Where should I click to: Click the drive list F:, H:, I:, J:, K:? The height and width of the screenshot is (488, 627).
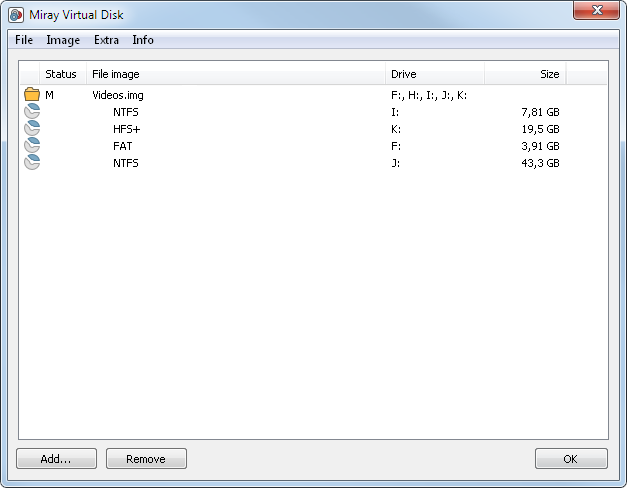tap(429, 95)
